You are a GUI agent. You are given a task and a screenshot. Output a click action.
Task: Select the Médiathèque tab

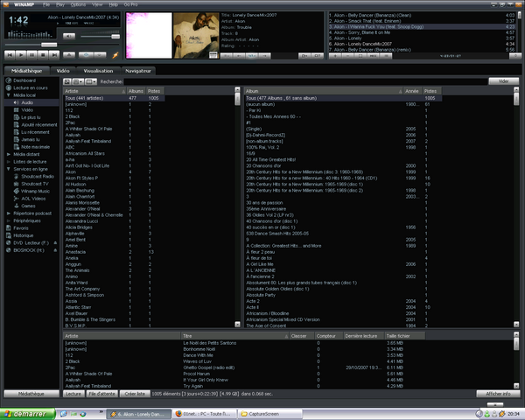26,71
